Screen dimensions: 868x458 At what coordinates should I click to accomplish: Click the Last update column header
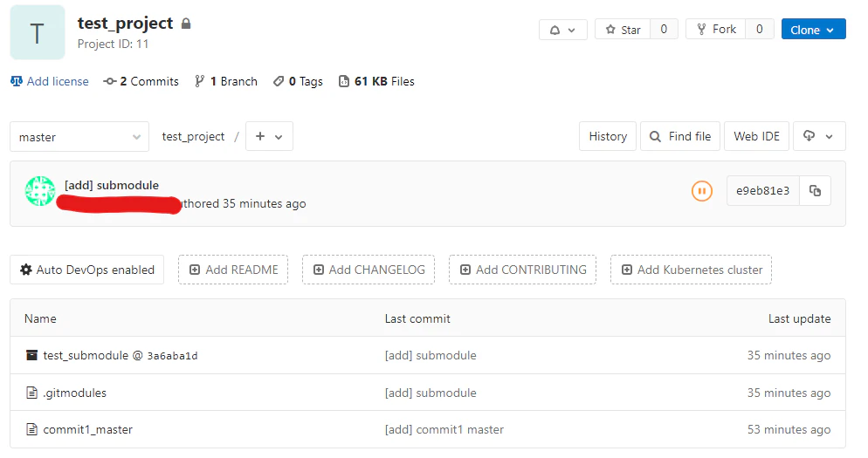coord(799,318)
